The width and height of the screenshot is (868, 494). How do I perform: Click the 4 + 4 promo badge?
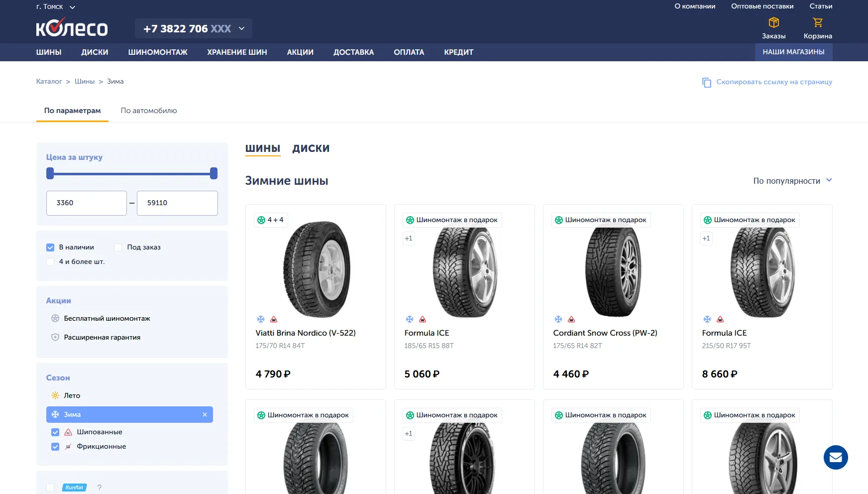pos(271,220)
